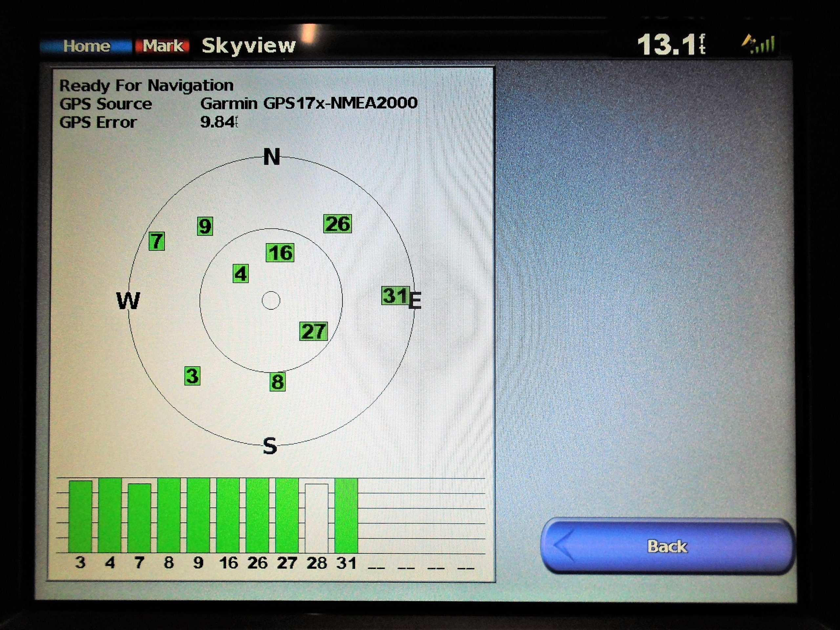This screenshot has height=630, width=840.
Task: Go back using the Back button
Action: (667, 546)
